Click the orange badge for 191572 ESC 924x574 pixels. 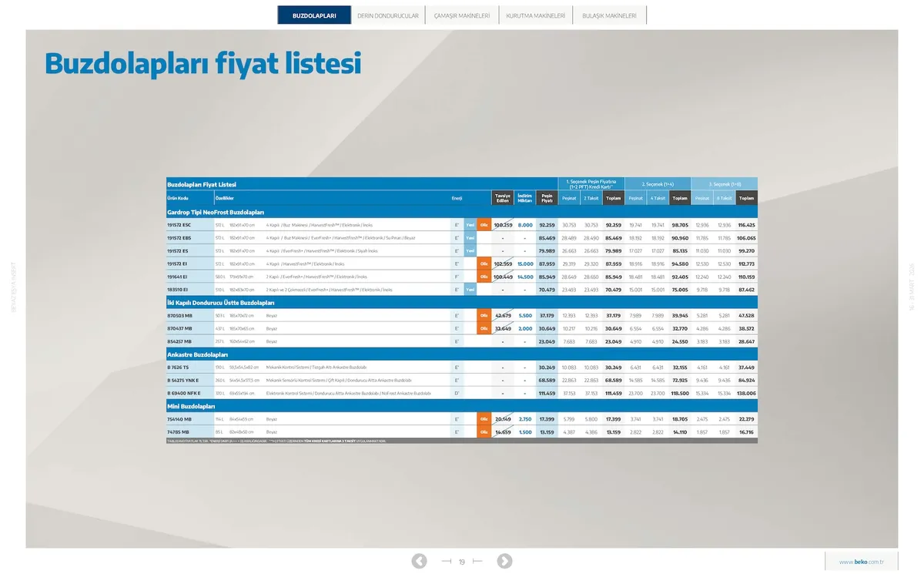point(484,225)
